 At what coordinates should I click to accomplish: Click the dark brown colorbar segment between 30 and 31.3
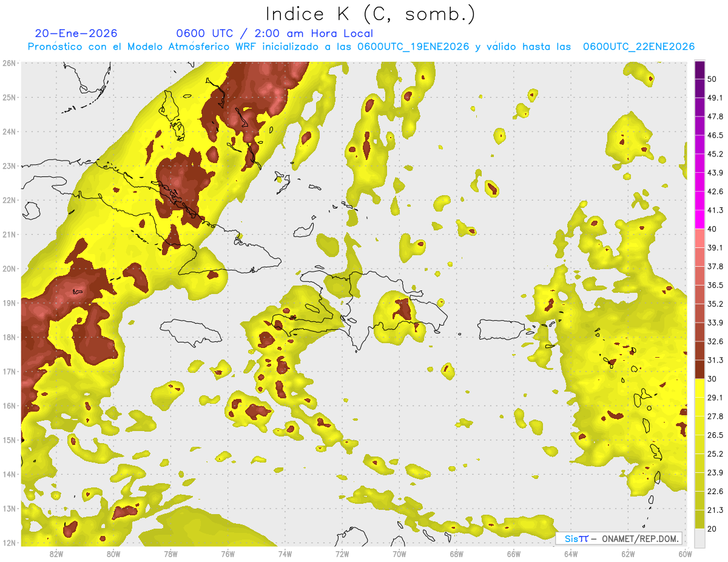pyautogui.click(x=699, y=369)
